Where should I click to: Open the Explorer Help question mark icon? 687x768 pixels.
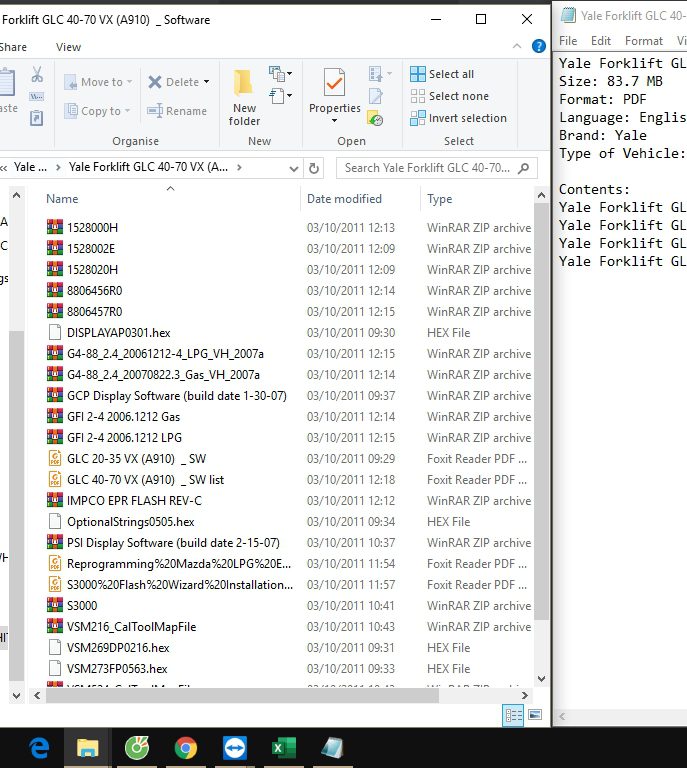point(539,46)
